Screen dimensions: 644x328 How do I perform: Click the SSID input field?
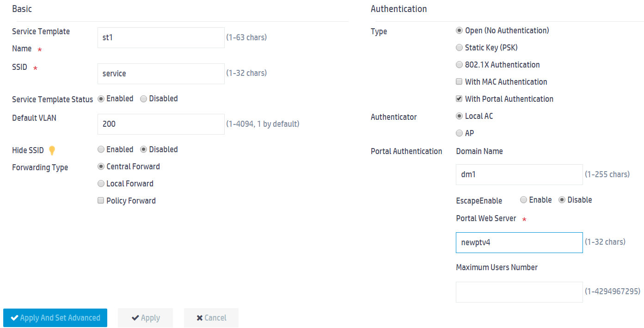click(161, 74)
